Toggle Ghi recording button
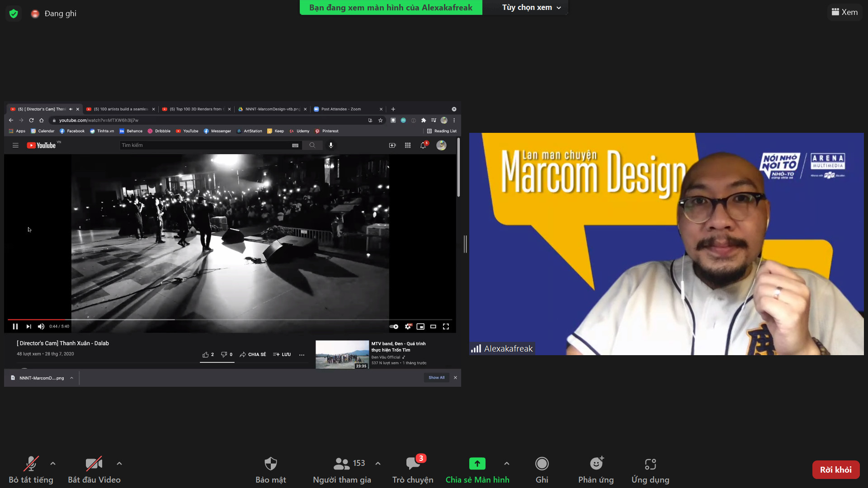Image resolution: width=868 pixels, height=488 pixels. click(542, 470)
